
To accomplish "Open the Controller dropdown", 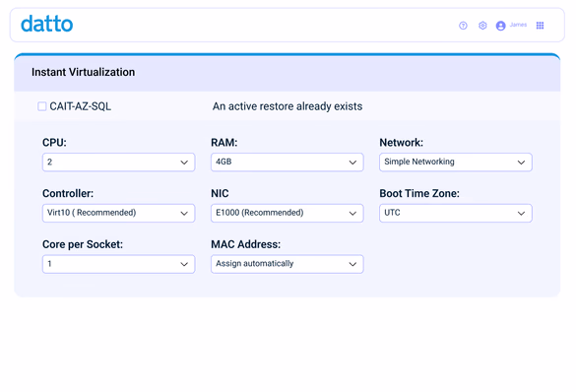I will coord(119,213).
